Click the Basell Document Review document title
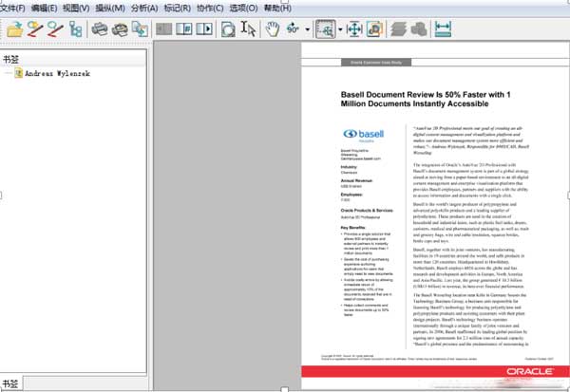The height and width of the screenshot is (392, 570). coord(426,99)
